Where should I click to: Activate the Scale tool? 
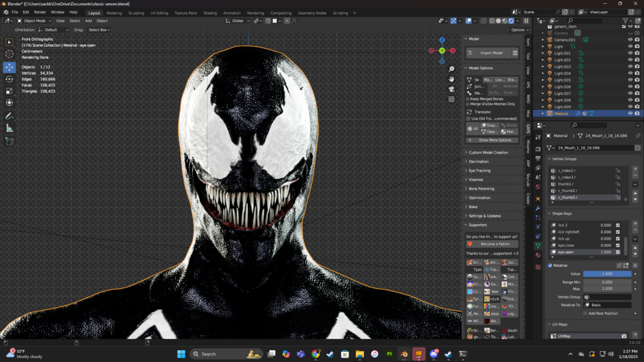pyautogui.click(x=9, y=91)
